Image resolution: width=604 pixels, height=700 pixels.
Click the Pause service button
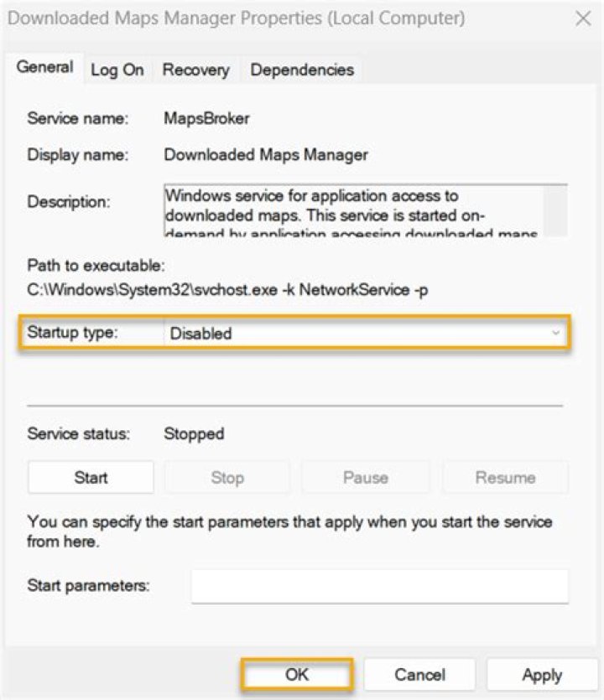pos(365,478)
